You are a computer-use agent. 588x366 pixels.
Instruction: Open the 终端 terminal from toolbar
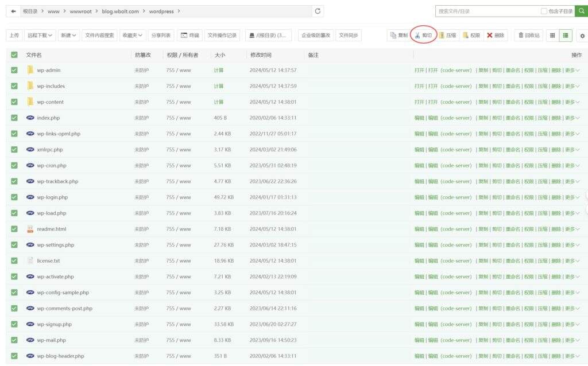[x=190, y=35]
